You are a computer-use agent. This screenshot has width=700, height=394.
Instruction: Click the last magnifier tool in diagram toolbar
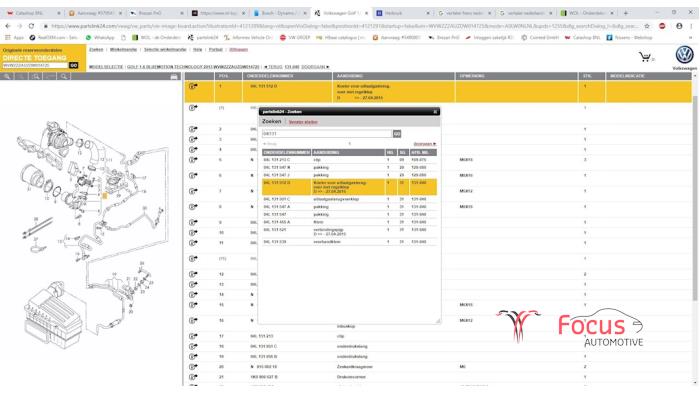(x=64, y=76)
